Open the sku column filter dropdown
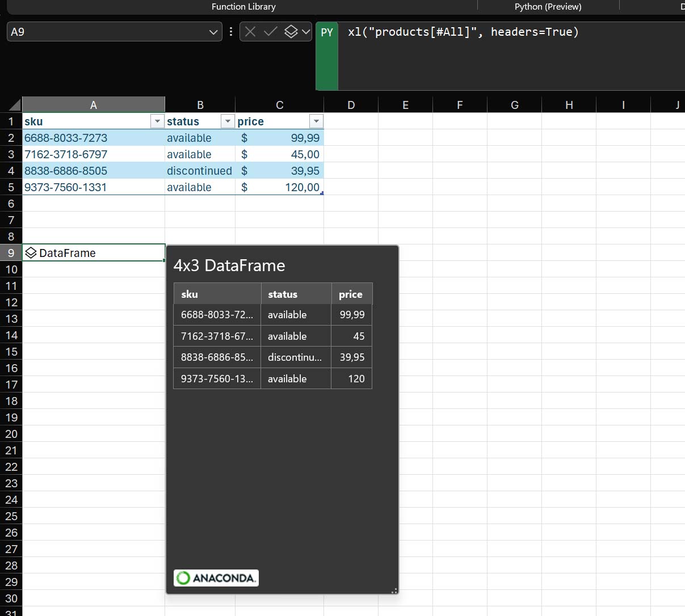The height and width of the screenshot is (616, 685). pyautogui.click(x=157, y=121)
